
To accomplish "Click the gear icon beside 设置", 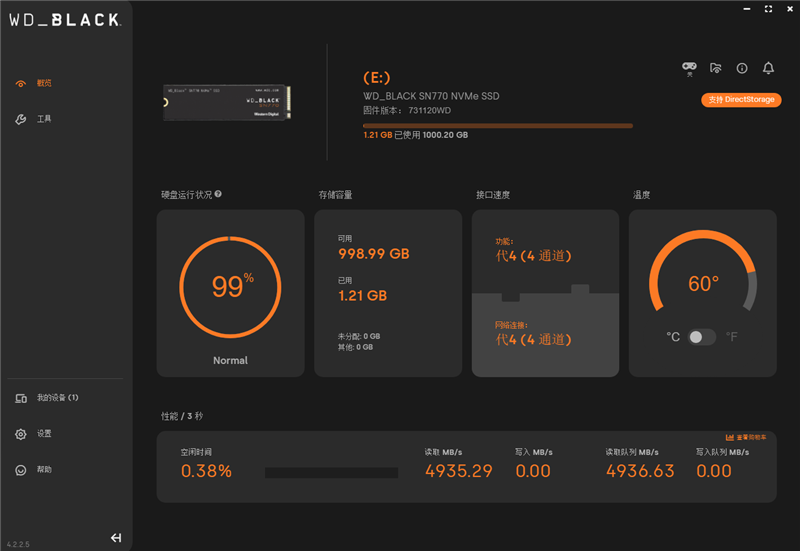I will tap(20, 434).
